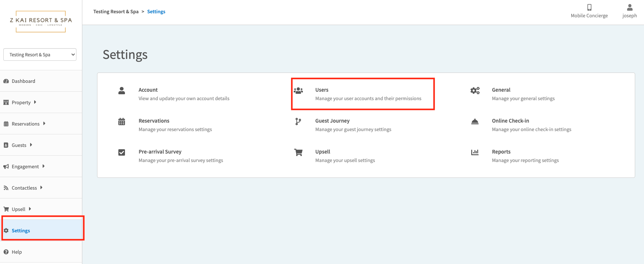Click the Online Check-in bell icon
This screenshot has height=264, width=644.
click(475, 122)
